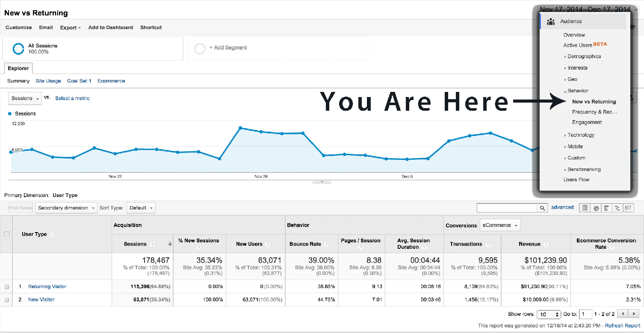
Task: Click the Select a metric link
Action: tap(72, 98)
